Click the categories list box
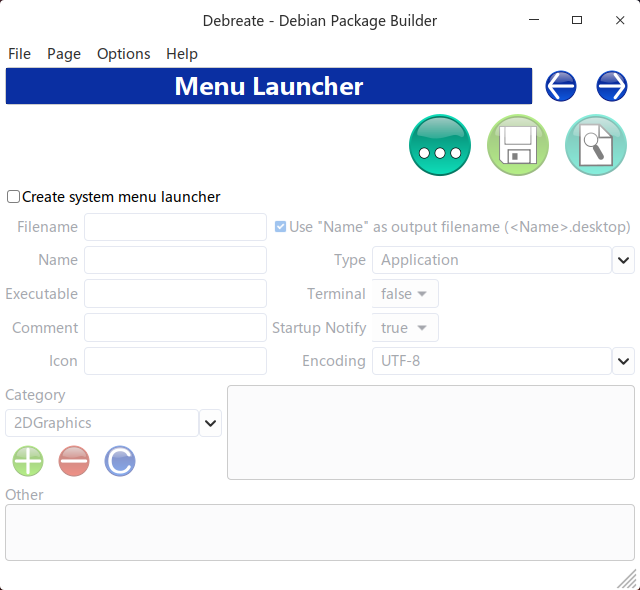The image size is (640, 590). pos(431,433)
